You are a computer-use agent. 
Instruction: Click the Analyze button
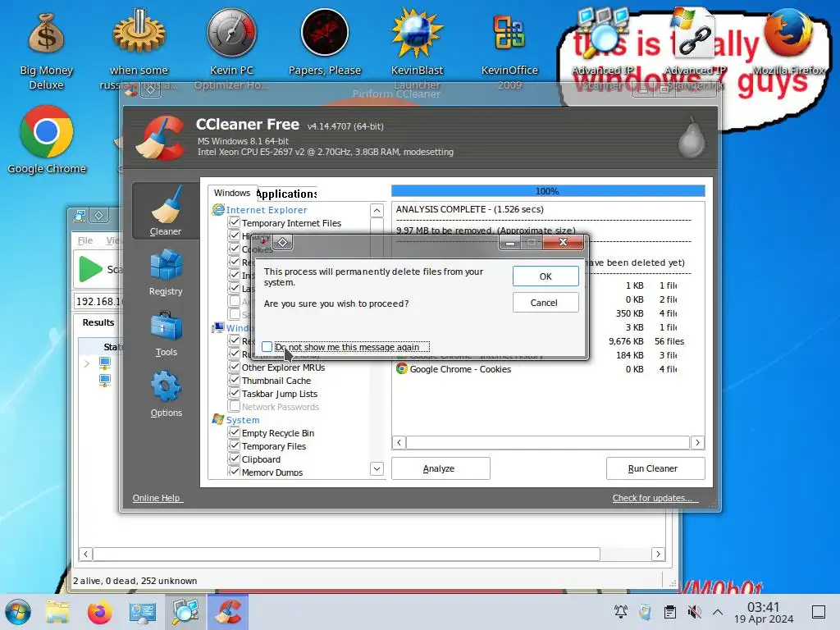pos(441,468)
